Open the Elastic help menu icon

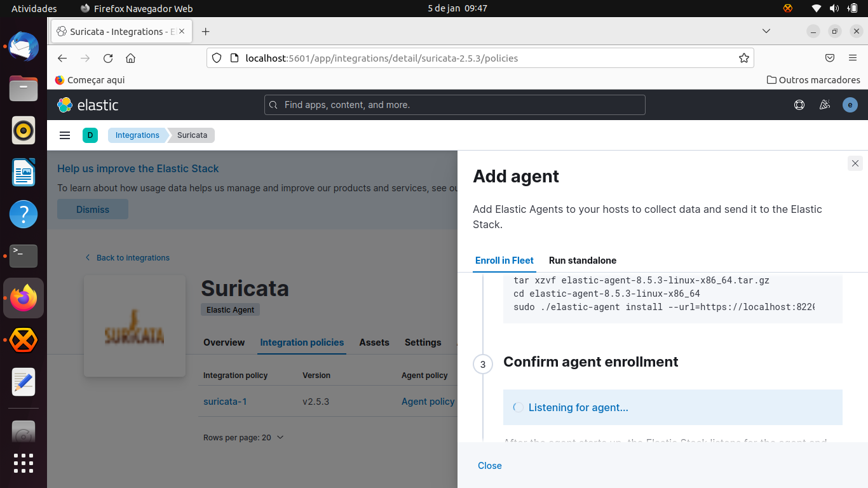(799, 105)
